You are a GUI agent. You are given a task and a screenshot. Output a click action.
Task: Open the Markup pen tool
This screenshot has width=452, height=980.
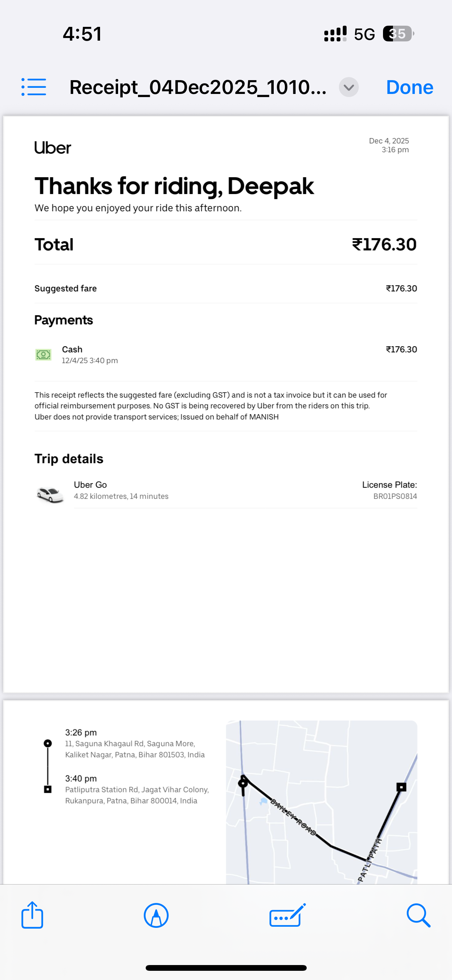[156, 915]
